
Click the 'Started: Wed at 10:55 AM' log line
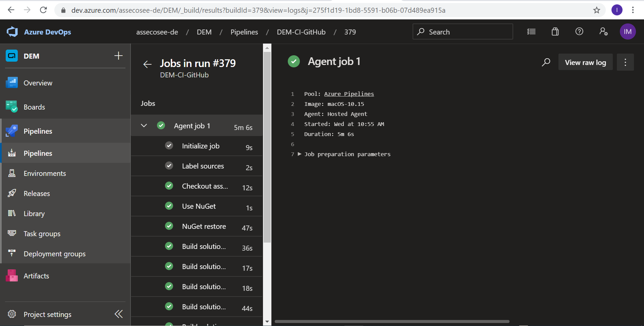click(x=344, y=124)
